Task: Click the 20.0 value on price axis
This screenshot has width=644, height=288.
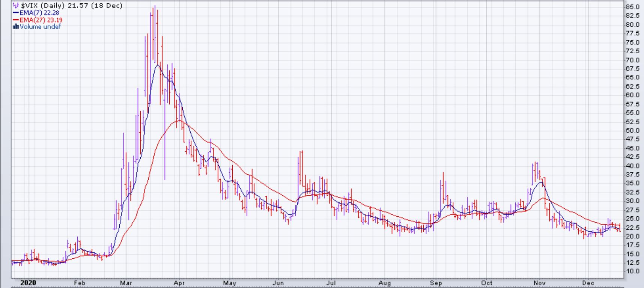Action: pos(632,236)
